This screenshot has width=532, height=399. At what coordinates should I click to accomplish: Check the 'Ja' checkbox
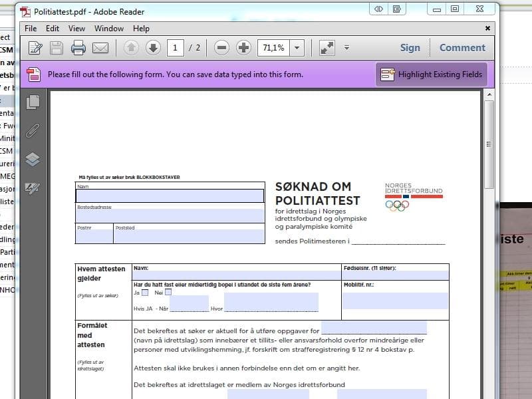click(x=145, y=292)
